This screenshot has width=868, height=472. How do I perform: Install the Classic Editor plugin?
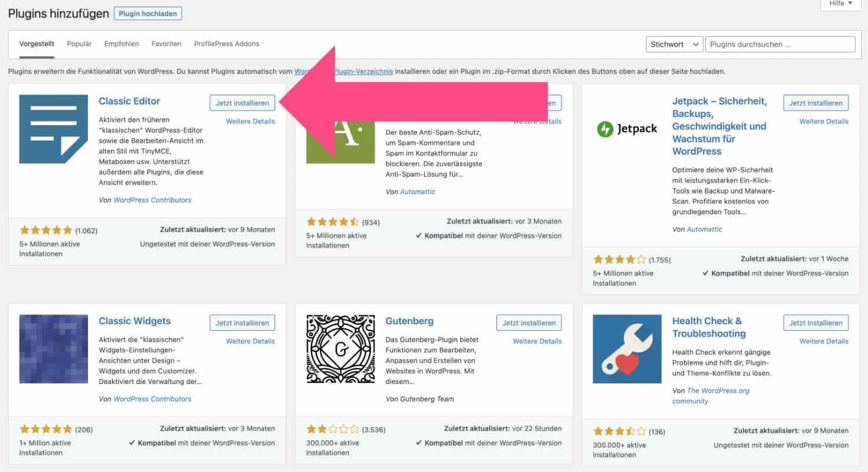242,103
